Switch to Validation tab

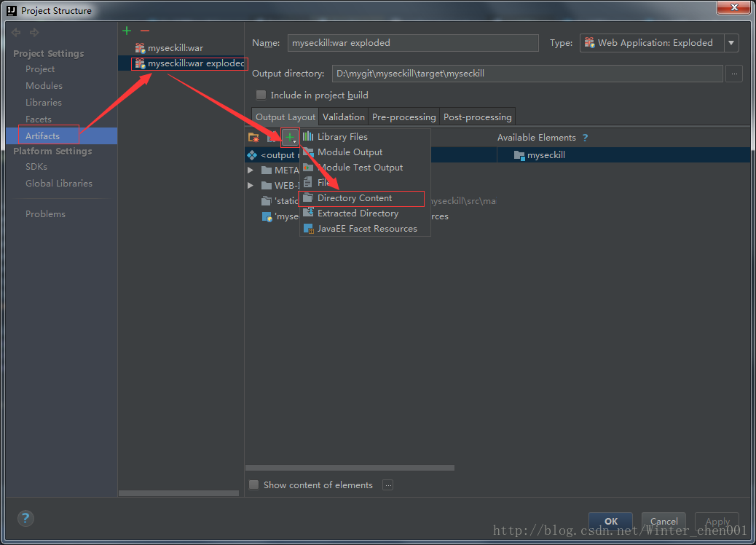[x=343, y=117]
